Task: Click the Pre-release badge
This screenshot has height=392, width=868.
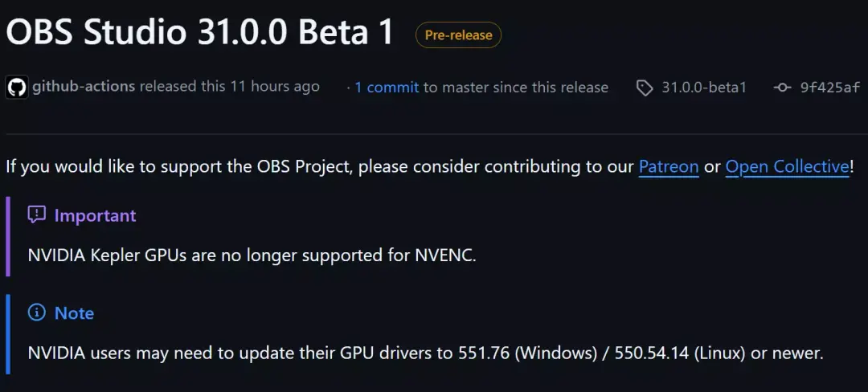Action: (x=458, y=35)
